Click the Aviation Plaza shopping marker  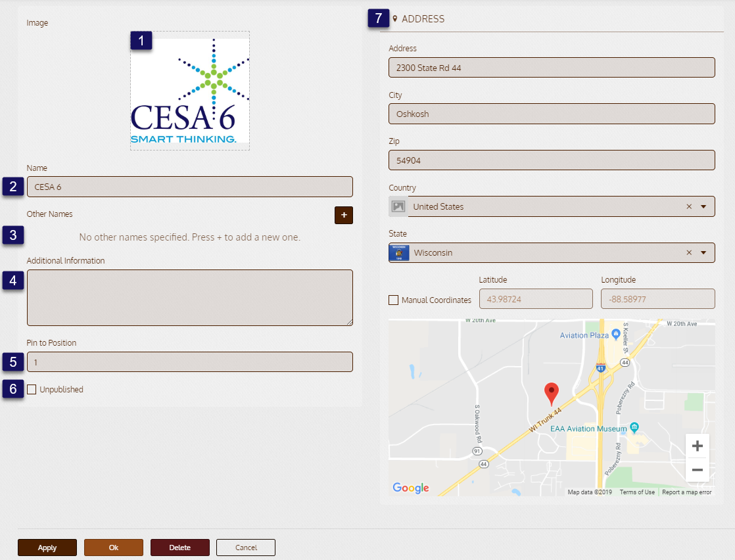616,334
